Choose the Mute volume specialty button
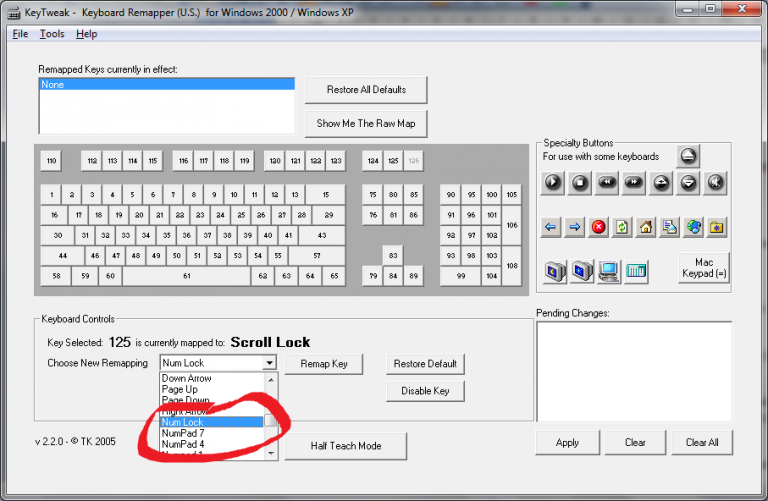 point(714,182)
